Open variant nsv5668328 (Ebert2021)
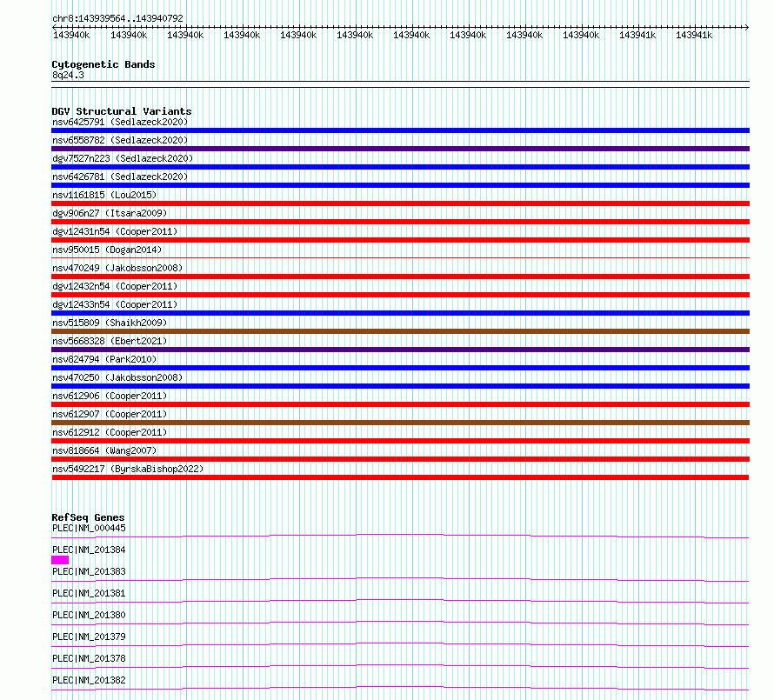This screenshot has height=700, width=774. (x=110, y=341)
